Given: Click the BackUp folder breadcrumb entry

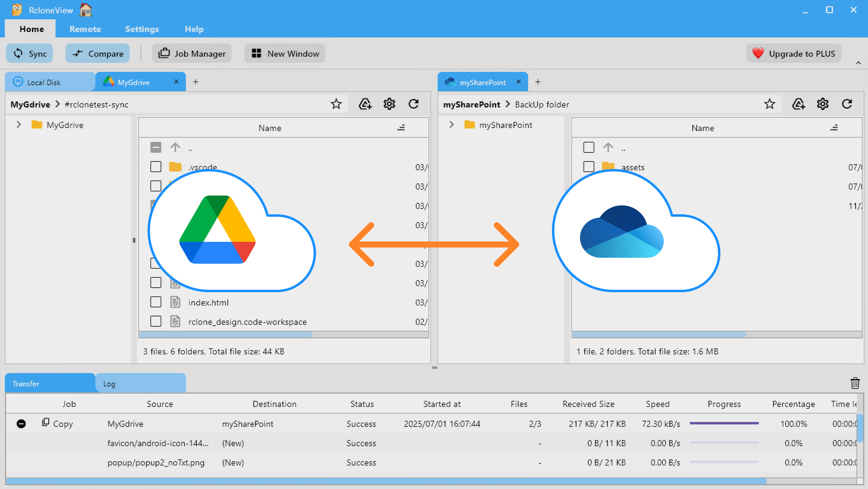Looking at the screenshot, I should click(542, 104).
